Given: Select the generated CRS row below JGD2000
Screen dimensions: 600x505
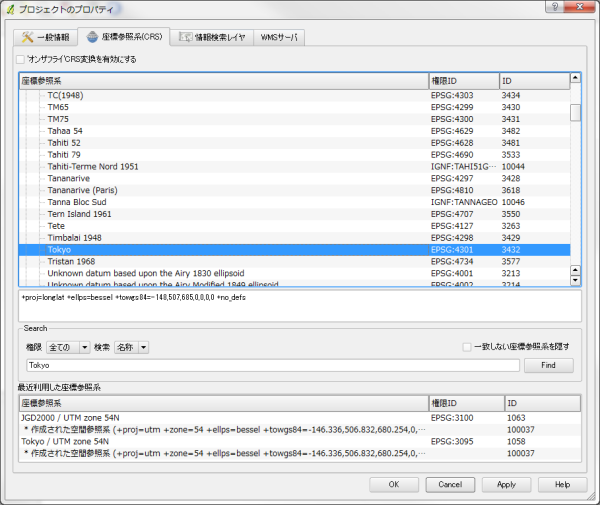Looking at the screenshot, I should point(300,430).
